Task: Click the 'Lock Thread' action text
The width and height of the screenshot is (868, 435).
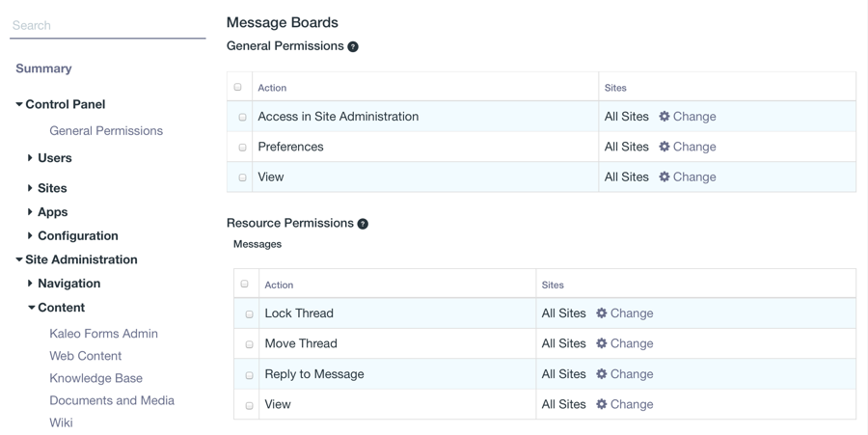Action: pos(299,313)
